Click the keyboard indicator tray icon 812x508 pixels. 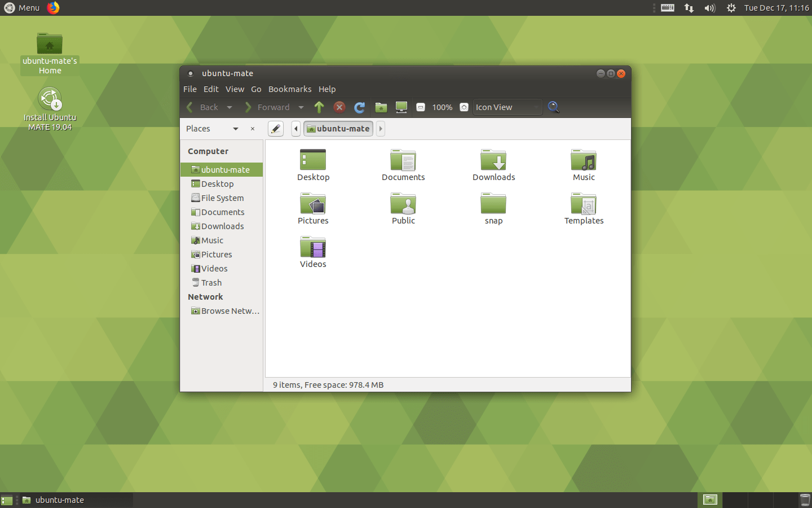[668, 8]
